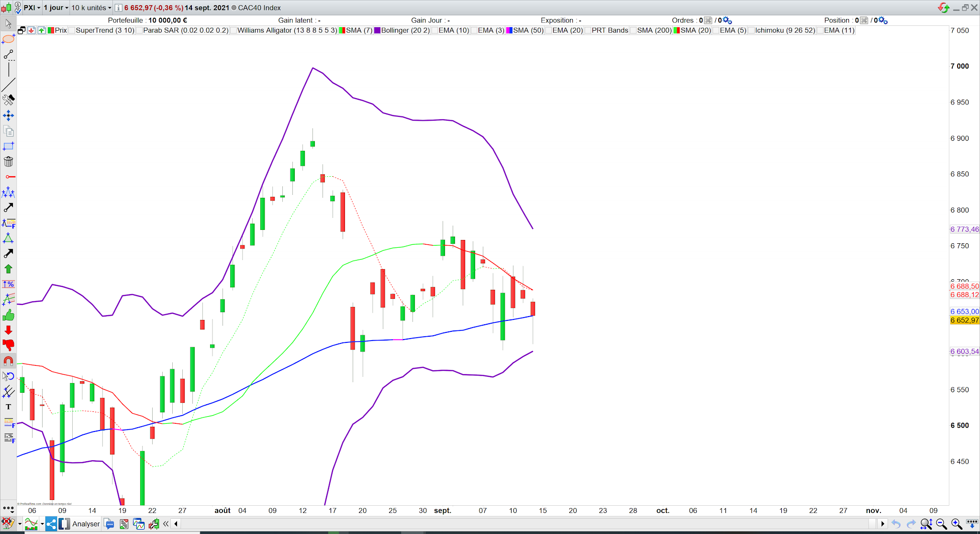The height and width of the screenshot is (534, 980).
Task: Click the blue share icon
Action: point(51,523)
